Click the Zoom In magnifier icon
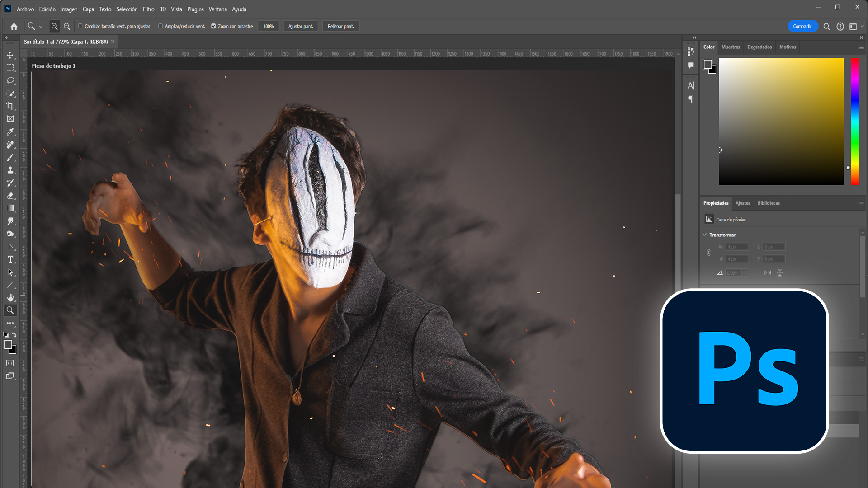868x488 pixels. pyautogui.click(x=54, y=26)
